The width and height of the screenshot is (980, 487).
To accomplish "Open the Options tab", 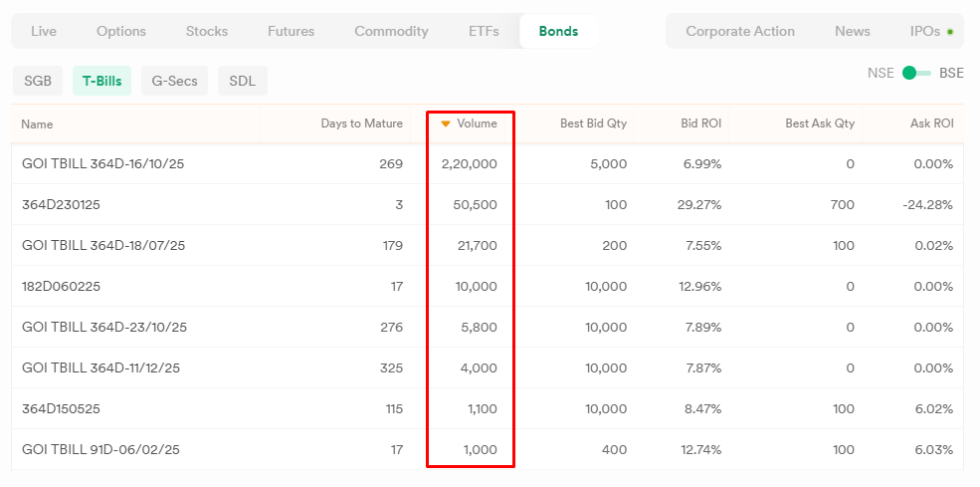I will (121, 31).
